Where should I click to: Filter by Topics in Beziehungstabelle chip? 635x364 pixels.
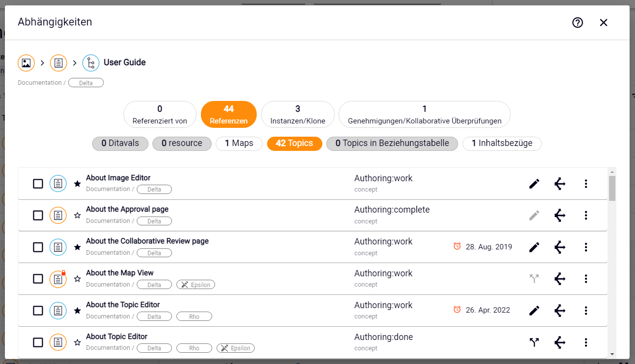(392, 144)
